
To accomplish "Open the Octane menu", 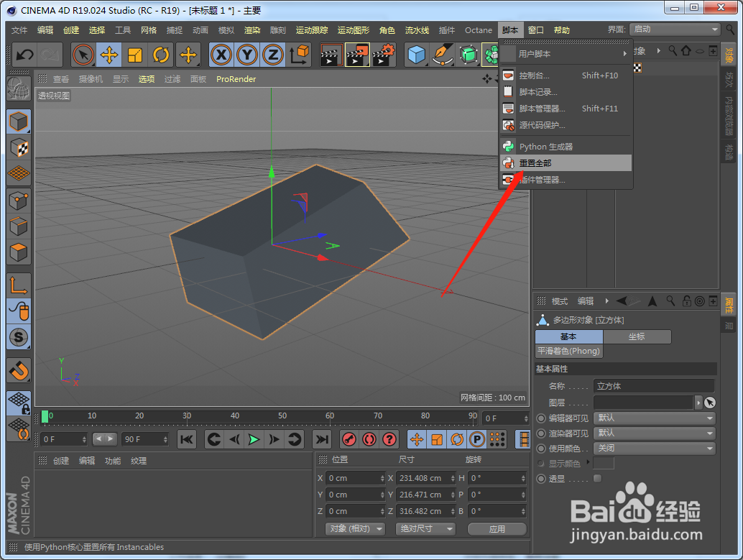I will tap(479, 30).
